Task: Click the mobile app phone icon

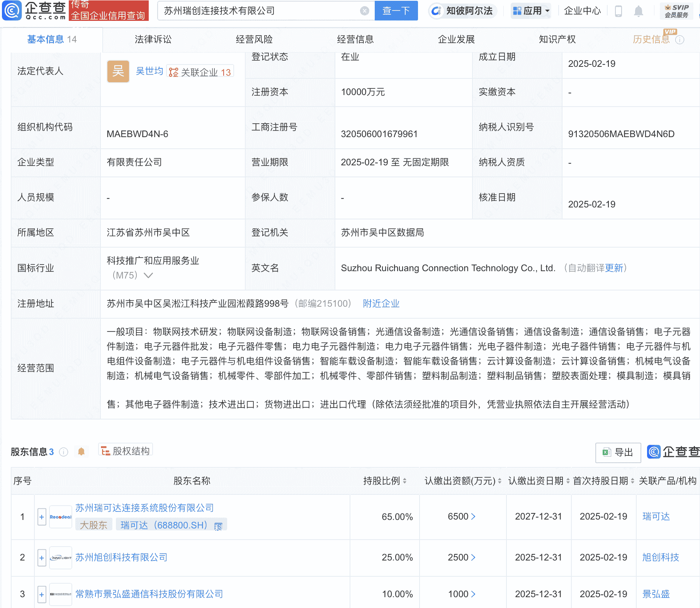Action: click(x=618, y=11)
